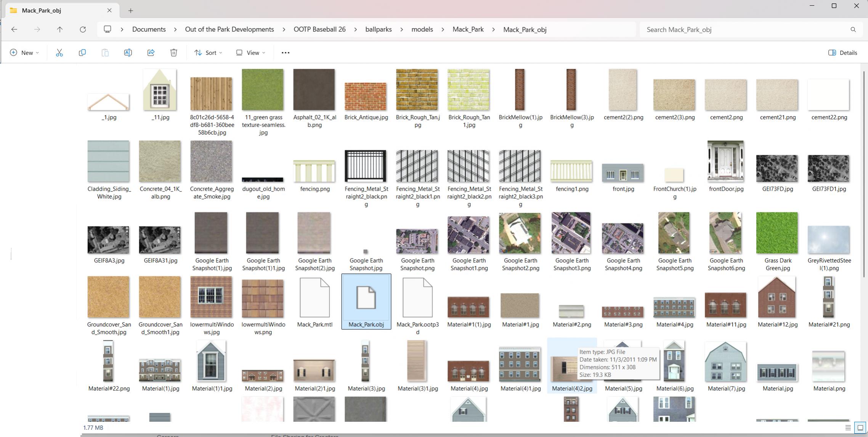Navigate back with the left arrow
The width and height of the screenshot is (868, 437).
point(14,29)
